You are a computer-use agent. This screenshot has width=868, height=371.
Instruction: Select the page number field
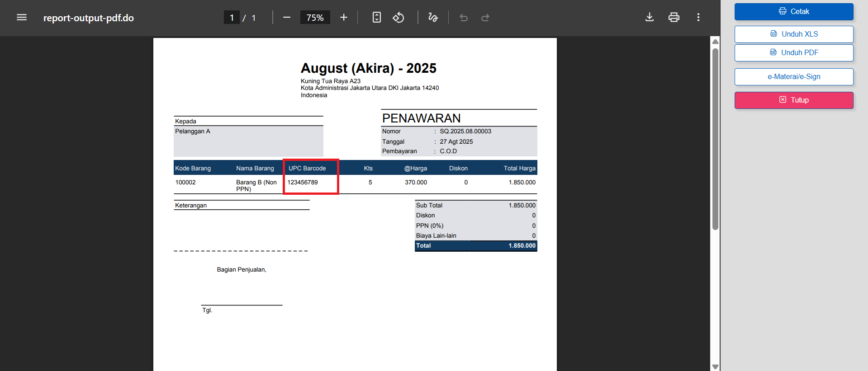232,18
